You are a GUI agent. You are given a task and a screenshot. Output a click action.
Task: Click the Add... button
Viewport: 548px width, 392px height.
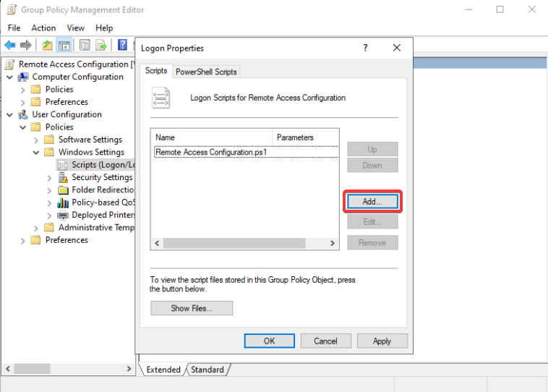pyautogui.click(x=372, y=202)
